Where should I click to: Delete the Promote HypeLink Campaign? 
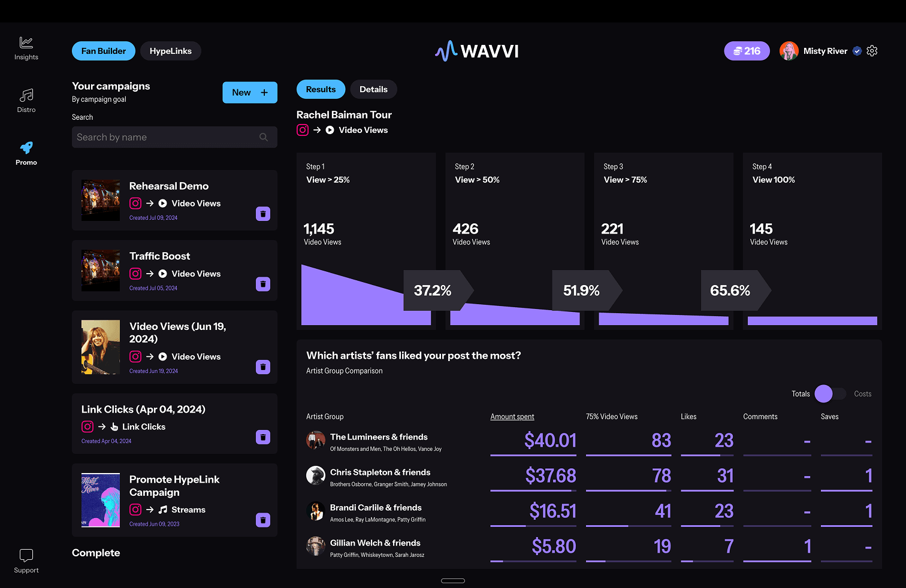263,520
